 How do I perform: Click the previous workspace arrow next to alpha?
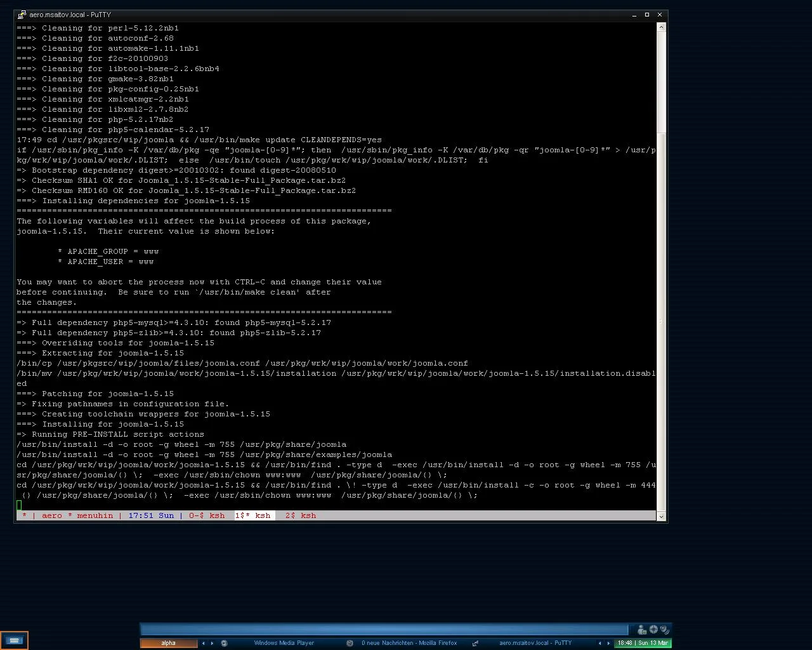[x=203, y=643]
